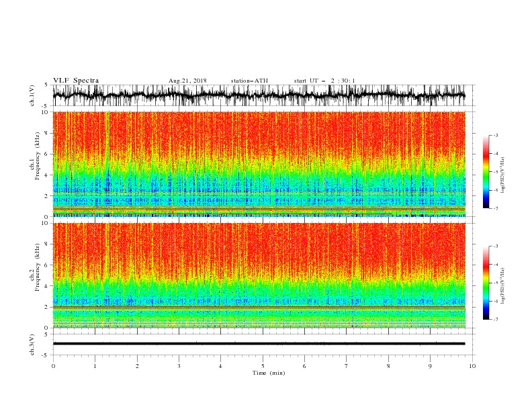Screen dimensions: 532x411
Task: Click the '-7' tick on ch.2 colorbar
Action: pyautogui.click(x=495, y=320)
